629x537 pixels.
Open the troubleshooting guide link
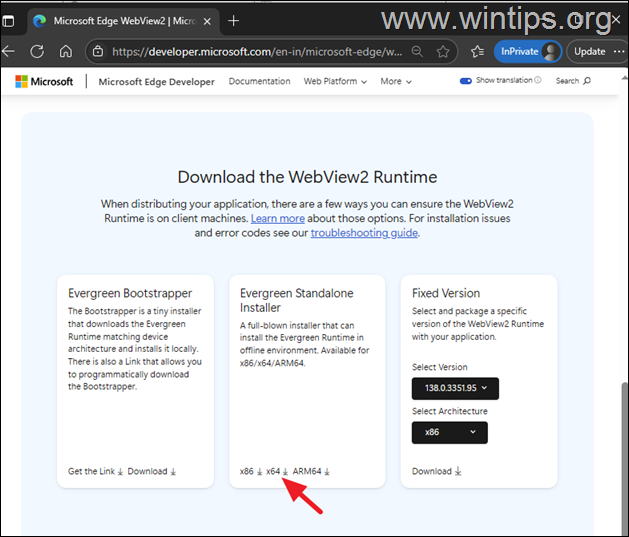click(x=364, y=233)
